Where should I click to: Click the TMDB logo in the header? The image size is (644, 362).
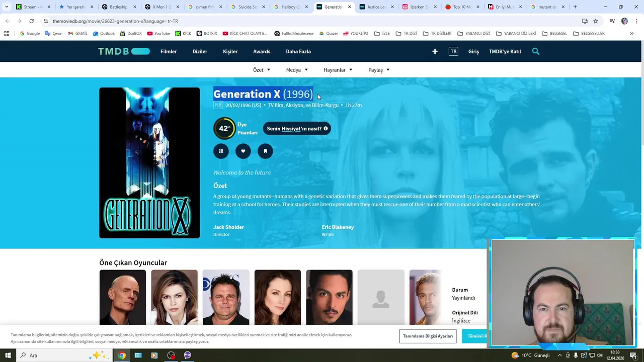[x=124, y=51]
